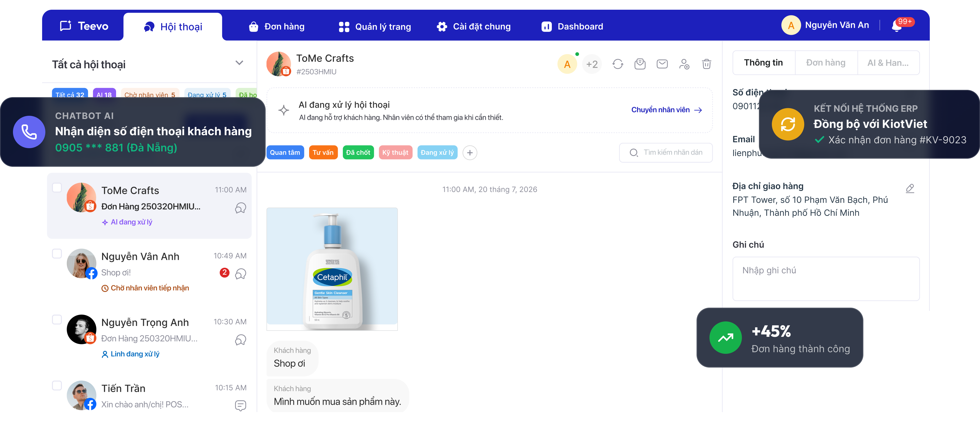Filter by Đang xử lý 5
Image resolution: width=980 pixels, height=421 pixels.
click(x=207, y=94)
